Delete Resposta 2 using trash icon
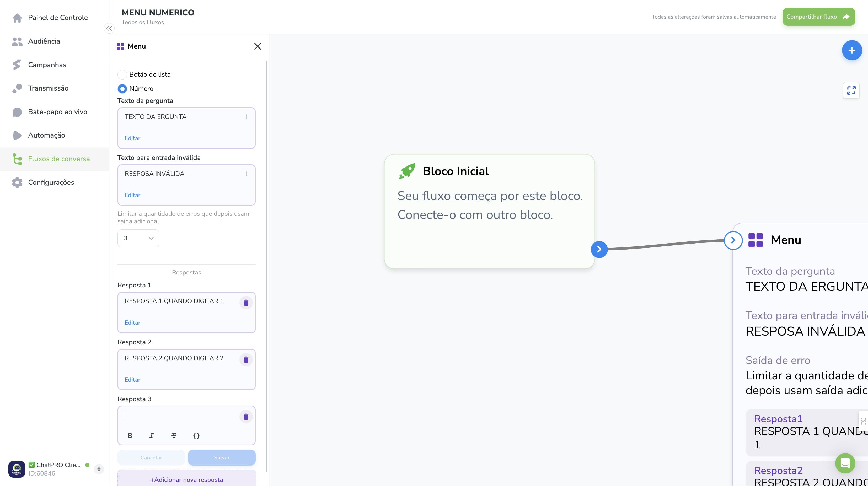 (246, 360)
